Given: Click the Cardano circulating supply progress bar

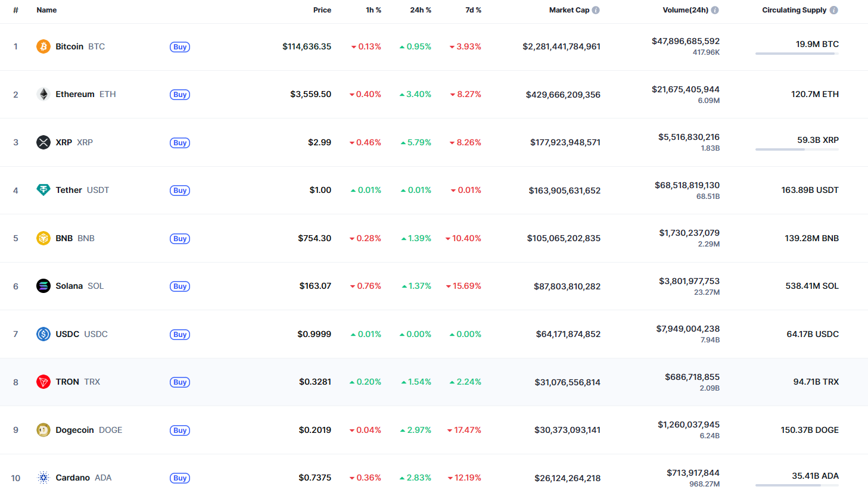Looking at the screenshot, I should tap(797, 485).
